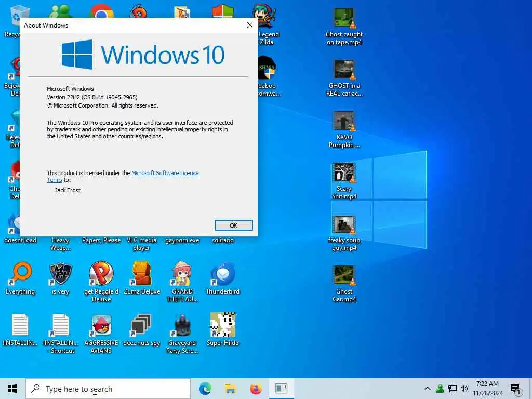Launch Super Hilda from desktop
The image size is (532, 399).
222,330
